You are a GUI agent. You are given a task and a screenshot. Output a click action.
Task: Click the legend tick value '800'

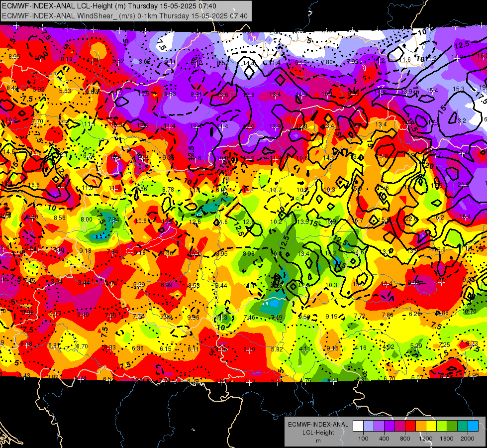pyautogui.click(x=405, y=439)
